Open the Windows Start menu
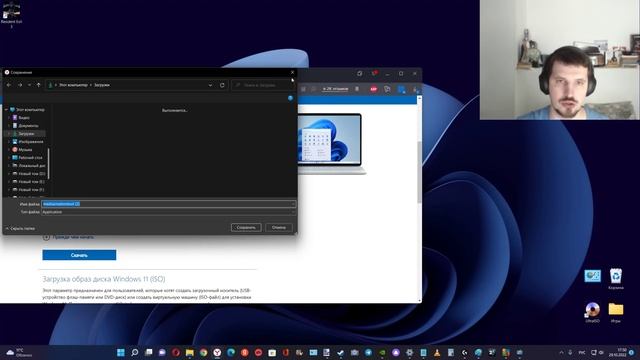Screen dimensions: 640x360 (x=121, y=352)
